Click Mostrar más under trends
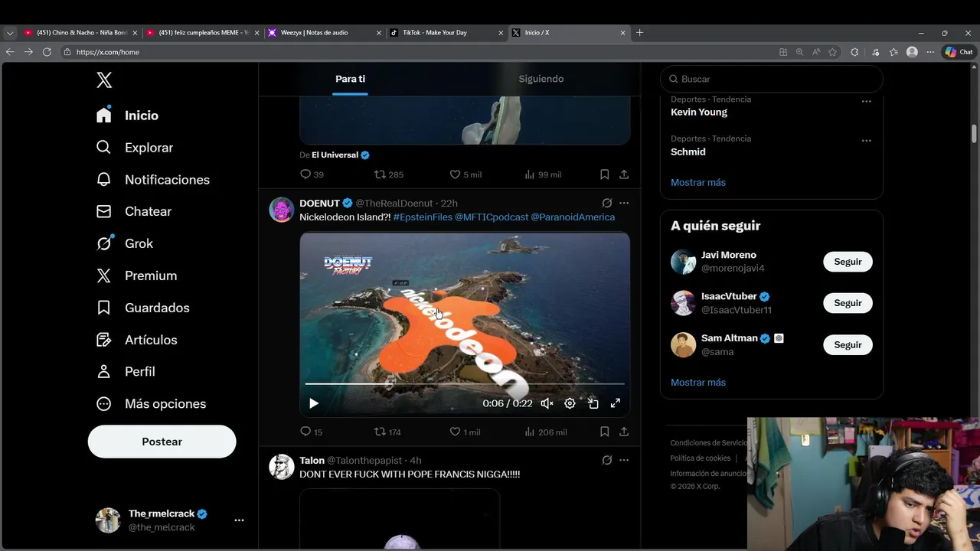This screenshot has height=551, width=980. 698,182
